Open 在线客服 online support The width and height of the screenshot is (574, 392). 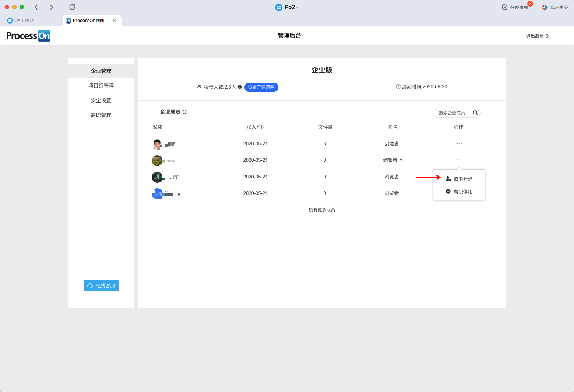(101, 286)
